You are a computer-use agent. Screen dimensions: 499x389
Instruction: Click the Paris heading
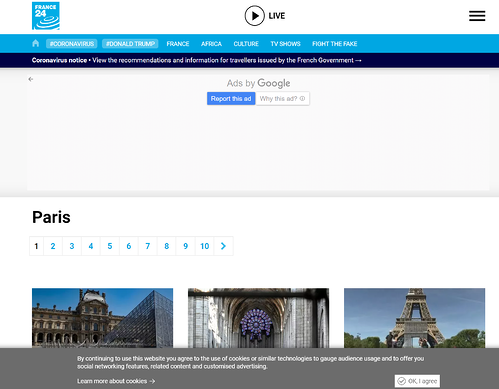pyautogui.click(x=51, y=217)
